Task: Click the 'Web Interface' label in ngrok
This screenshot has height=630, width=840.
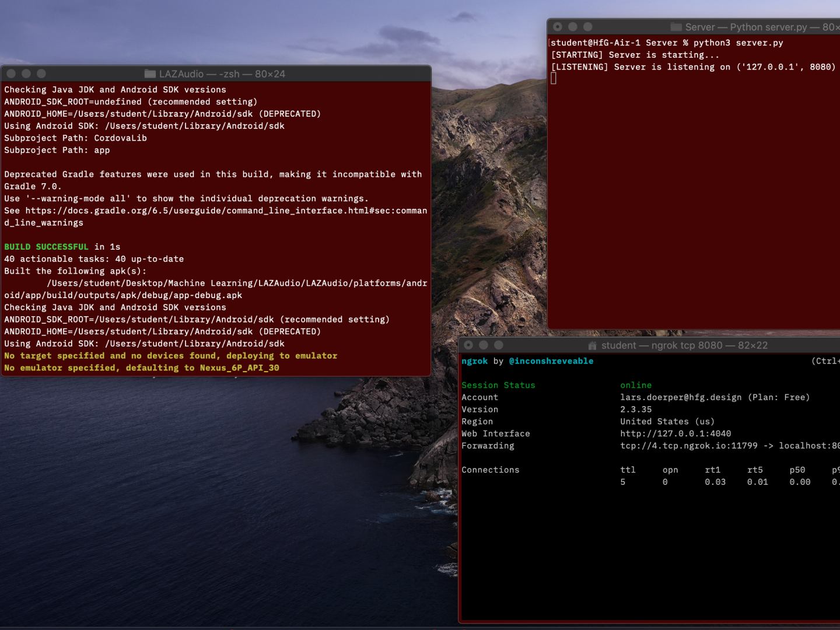Action: (496, 433)
